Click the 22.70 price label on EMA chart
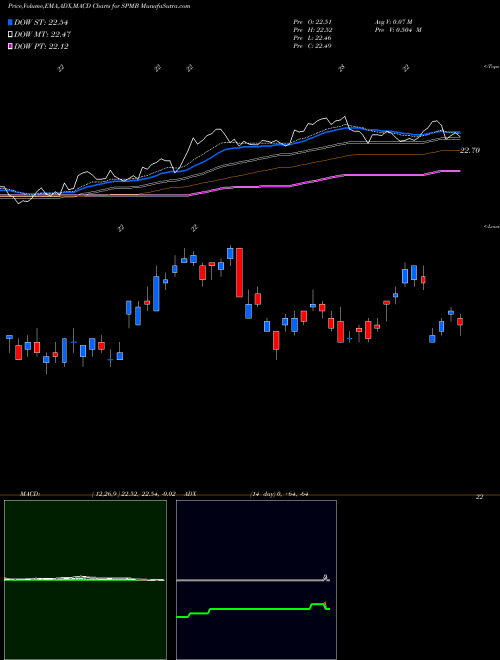The height and width of the screenshot is (660, 500). (x=470, y=150)
